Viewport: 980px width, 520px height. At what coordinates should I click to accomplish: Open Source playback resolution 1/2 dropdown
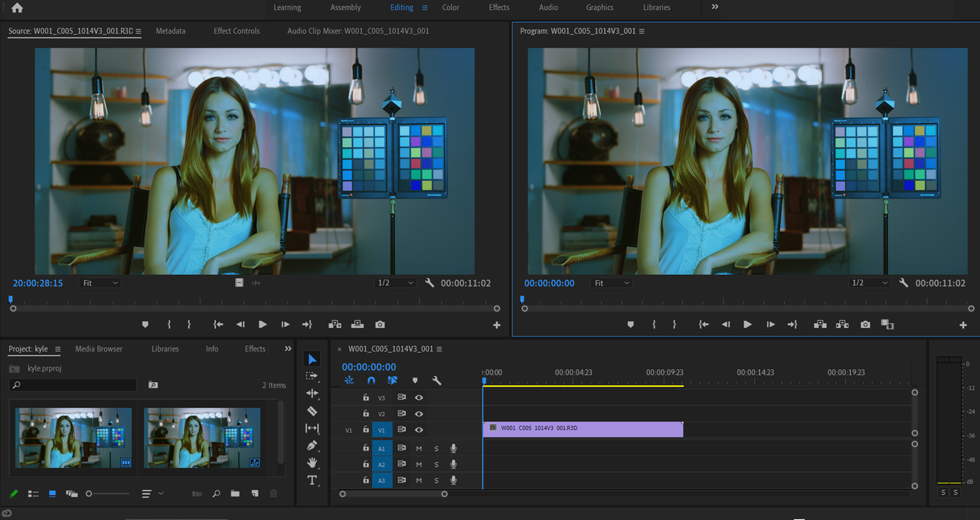395,283
